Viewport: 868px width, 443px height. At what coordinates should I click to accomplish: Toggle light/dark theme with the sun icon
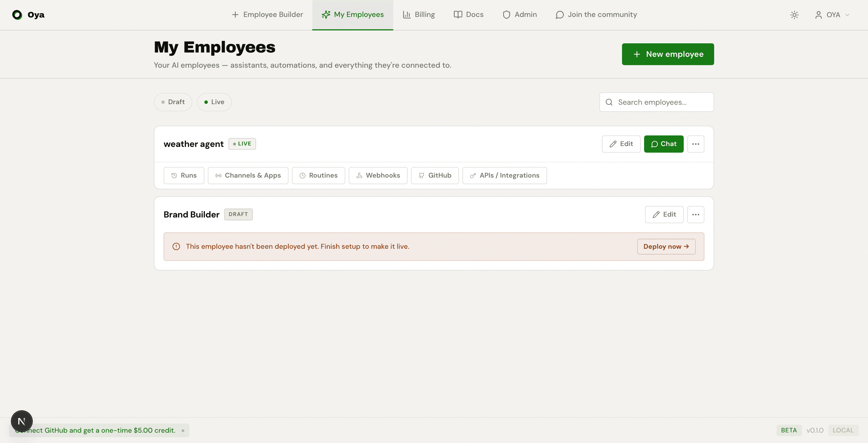click(x=795, y=15)
